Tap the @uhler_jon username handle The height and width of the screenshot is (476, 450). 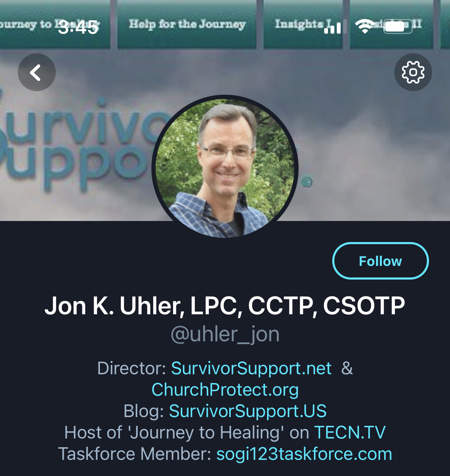[225, 334]
